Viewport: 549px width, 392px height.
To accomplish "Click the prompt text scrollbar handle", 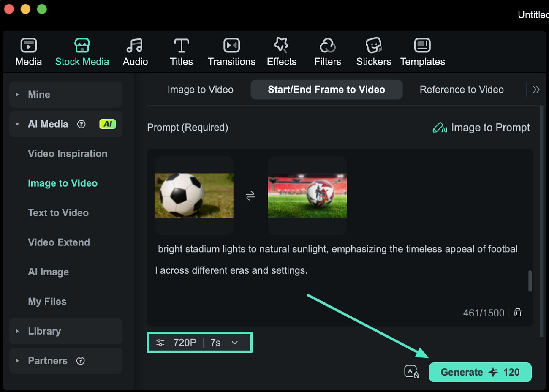I will tap(530, 281).
